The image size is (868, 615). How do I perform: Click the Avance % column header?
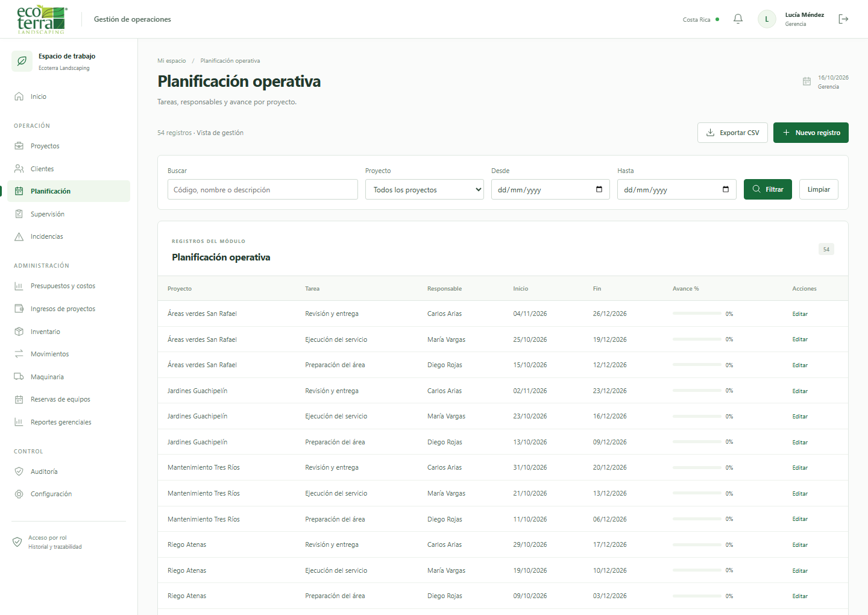pyautogui.click(x=686, y=289)
